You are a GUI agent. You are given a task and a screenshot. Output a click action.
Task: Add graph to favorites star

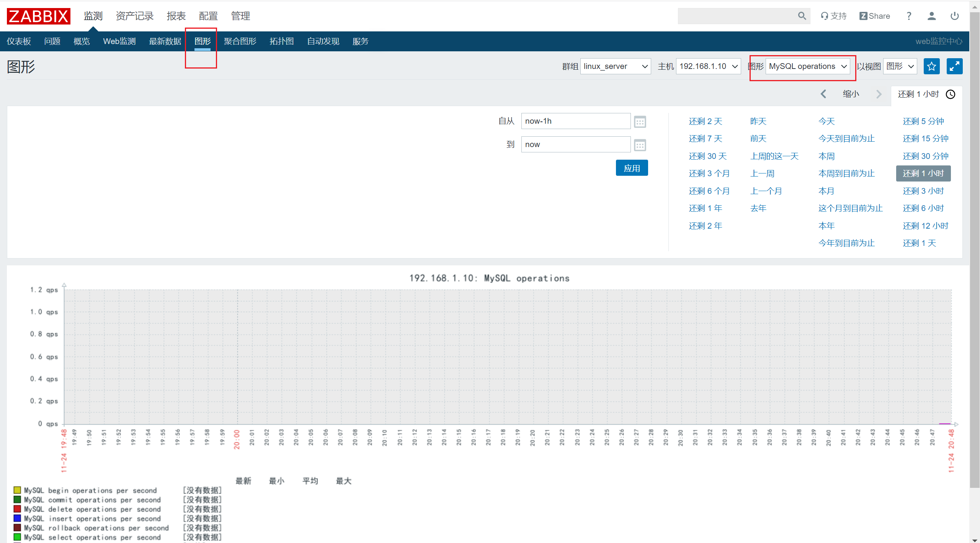pyautogui.click(x=931, y=66)
